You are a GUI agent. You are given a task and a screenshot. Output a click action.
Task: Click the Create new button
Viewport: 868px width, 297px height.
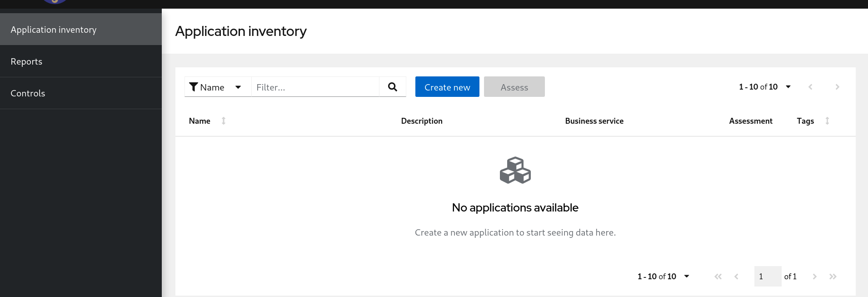pos(447,87)
